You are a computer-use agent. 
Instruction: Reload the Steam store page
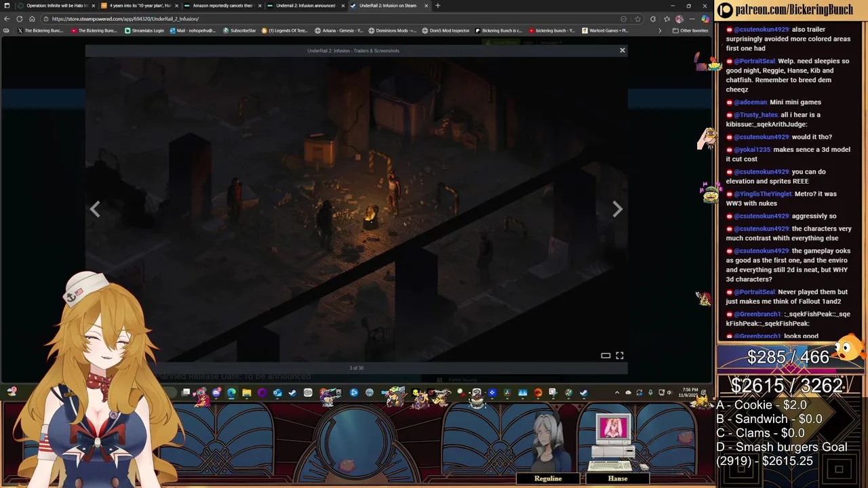(20, 19)
